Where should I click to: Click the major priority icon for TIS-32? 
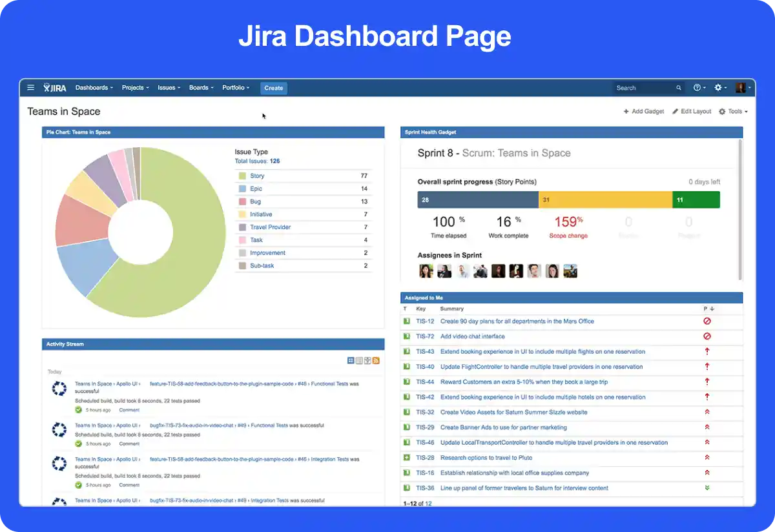coord(707,412)
